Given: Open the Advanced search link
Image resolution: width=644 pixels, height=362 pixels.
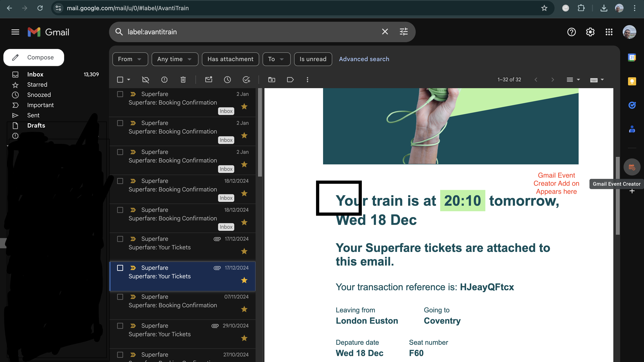Looking at the screenshot, I should (364, 59).
